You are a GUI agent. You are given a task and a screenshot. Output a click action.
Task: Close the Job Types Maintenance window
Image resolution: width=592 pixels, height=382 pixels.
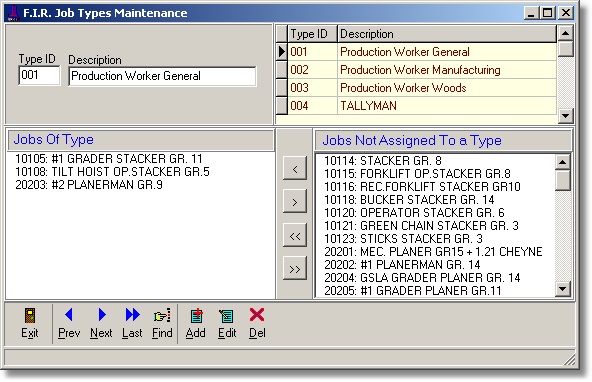566,13
